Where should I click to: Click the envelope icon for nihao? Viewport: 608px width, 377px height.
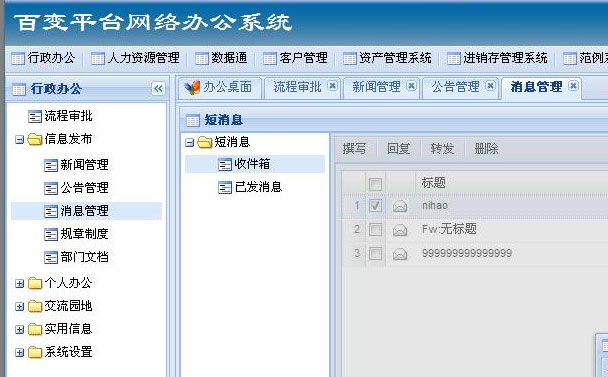click(x=400, y=206)
